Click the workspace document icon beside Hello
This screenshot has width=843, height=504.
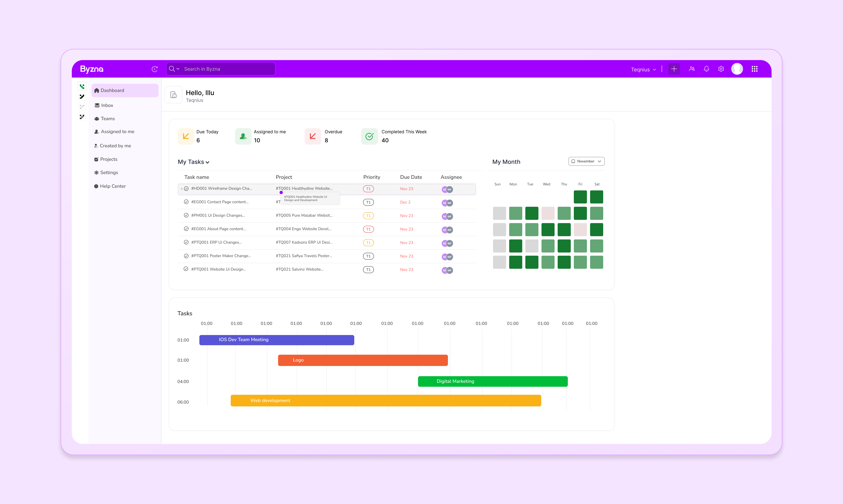173,95
